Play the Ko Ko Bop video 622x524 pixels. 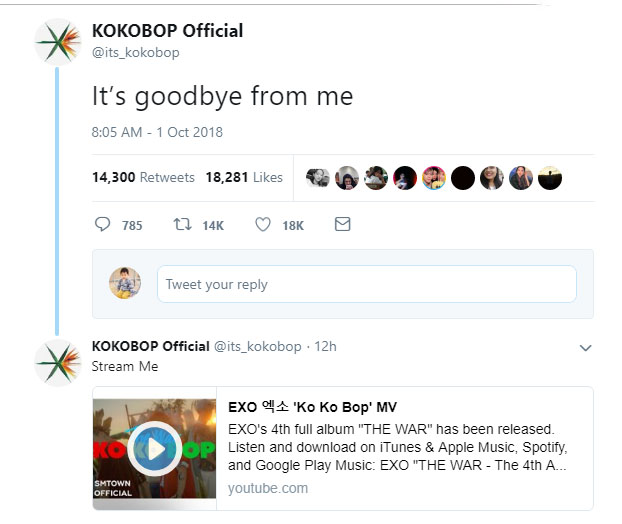[x=155, y=449]
